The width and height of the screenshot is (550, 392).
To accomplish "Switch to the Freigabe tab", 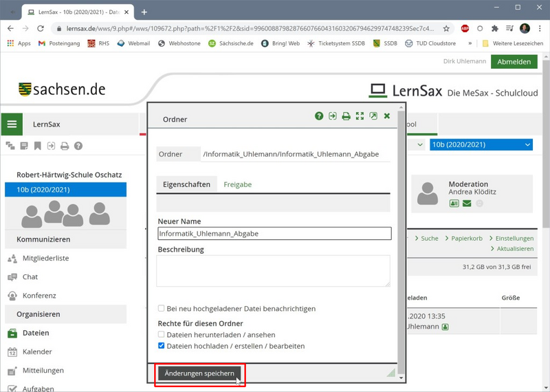I will [237, 184].
